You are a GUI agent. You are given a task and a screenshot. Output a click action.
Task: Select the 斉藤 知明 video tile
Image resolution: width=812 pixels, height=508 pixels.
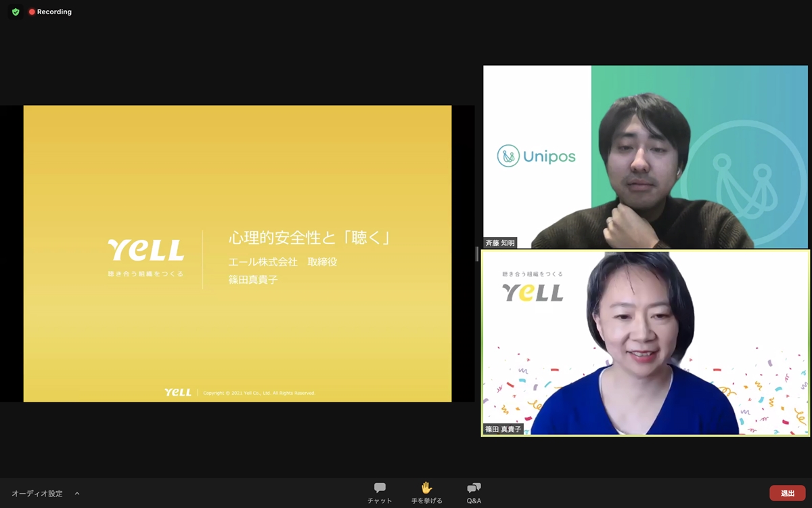(x=646, y=156)
